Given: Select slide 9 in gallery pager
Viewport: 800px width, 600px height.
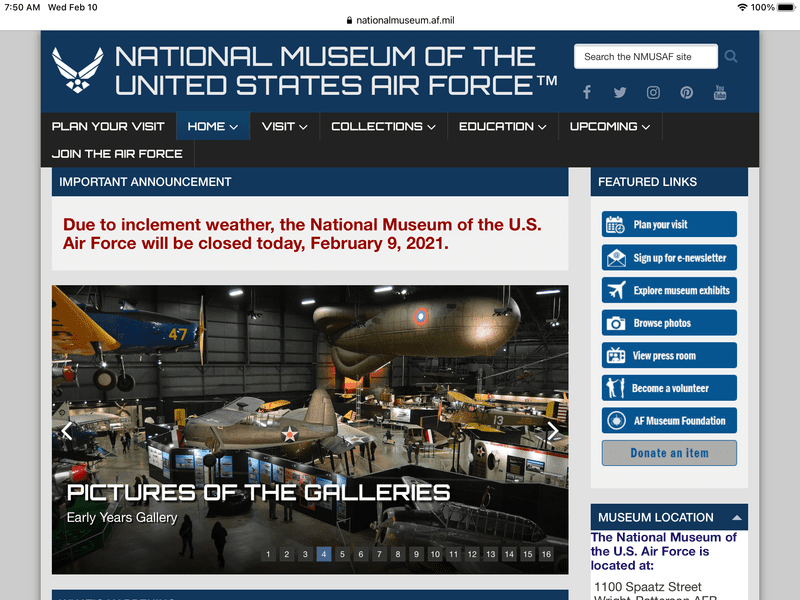Looking at the screenshot, I should tap(416, 554).
